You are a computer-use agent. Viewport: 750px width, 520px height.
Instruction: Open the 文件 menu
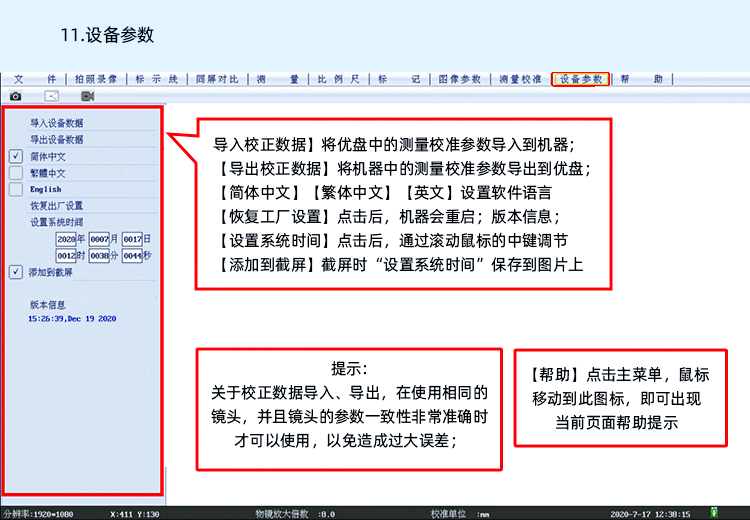35,78
